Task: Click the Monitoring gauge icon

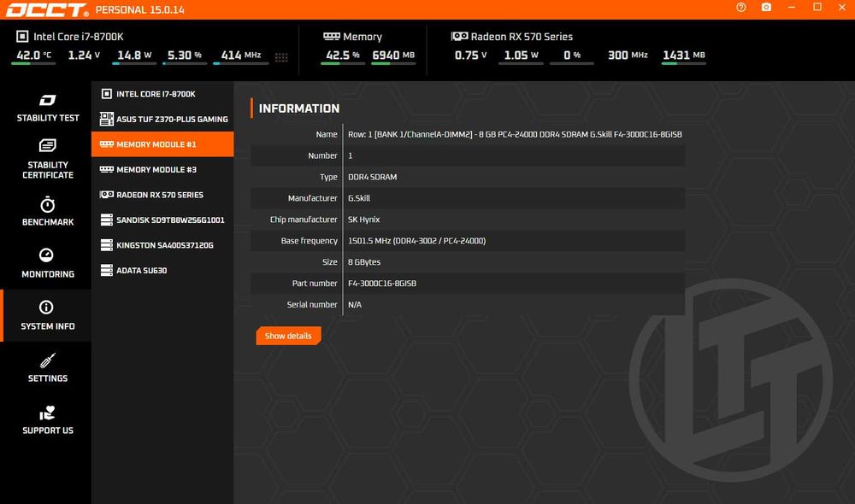Action: (46, 255)
